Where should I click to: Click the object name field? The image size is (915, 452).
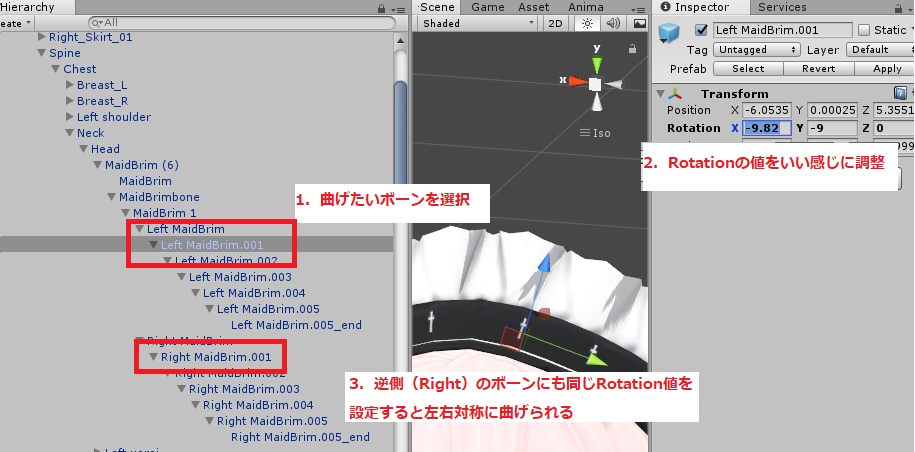coord(783,30)
